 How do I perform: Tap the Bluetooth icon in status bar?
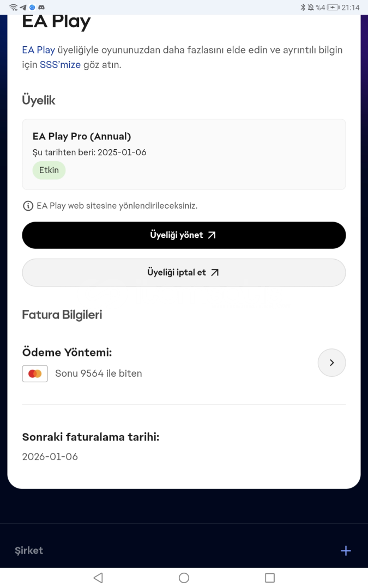pos(303,7)
